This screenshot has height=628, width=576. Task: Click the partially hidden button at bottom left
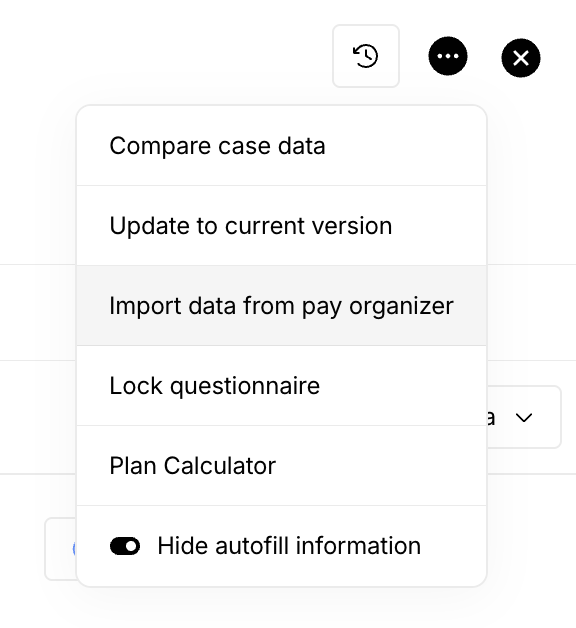point(60,549)
